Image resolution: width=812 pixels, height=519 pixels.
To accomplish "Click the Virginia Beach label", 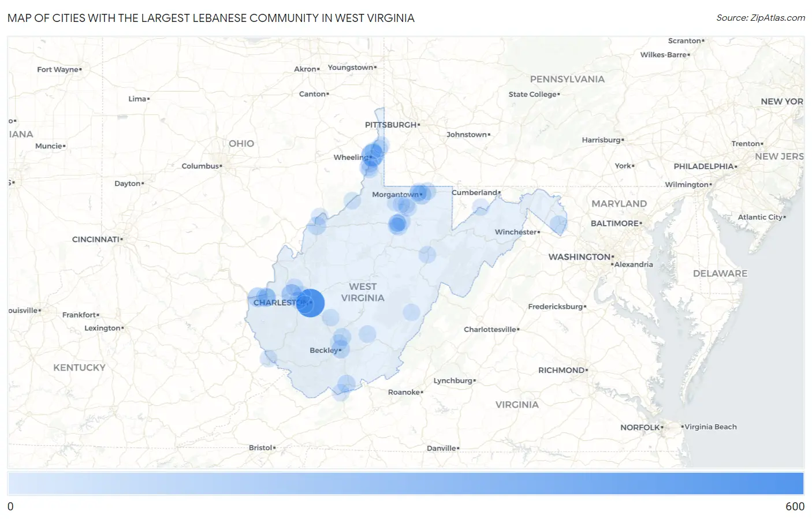I will [x=710, y=427].
